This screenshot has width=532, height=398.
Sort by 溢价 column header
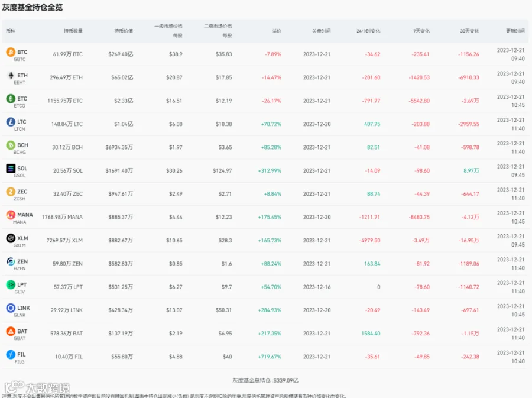(x=277, y=31)
